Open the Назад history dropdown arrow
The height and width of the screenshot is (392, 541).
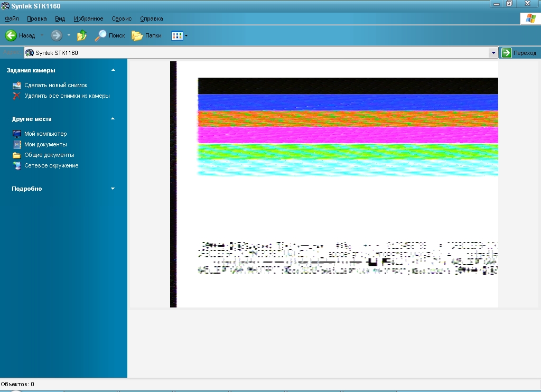pyautogui.click(x=42, y=35)
